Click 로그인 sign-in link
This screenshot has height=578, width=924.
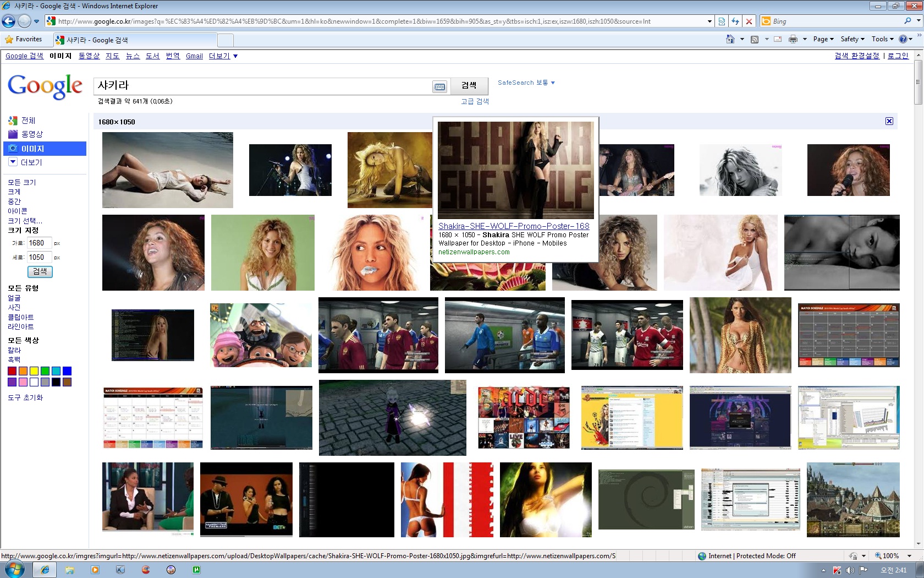click(898, 56)
